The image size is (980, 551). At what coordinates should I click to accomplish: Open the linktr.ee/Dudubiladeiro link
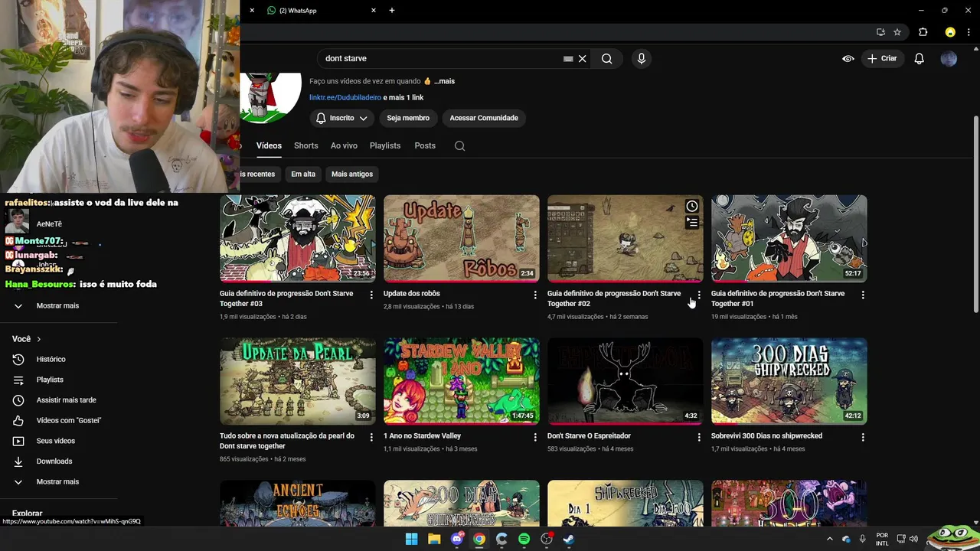pos(345,97)
